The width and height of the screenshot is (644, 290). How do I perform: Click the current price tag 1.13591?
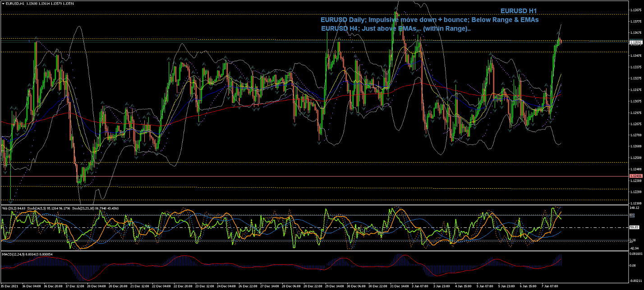pyautogui.click(x=636, y=42)
